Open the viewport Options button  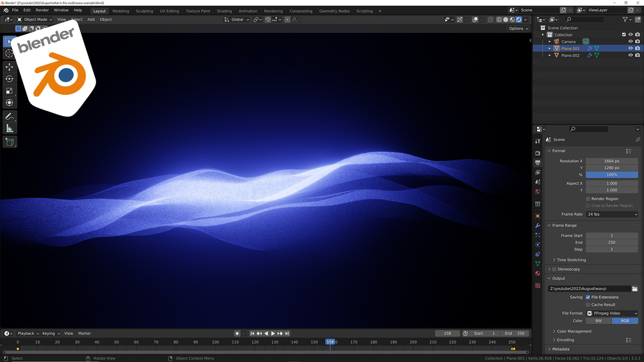(x=518, y=29)
